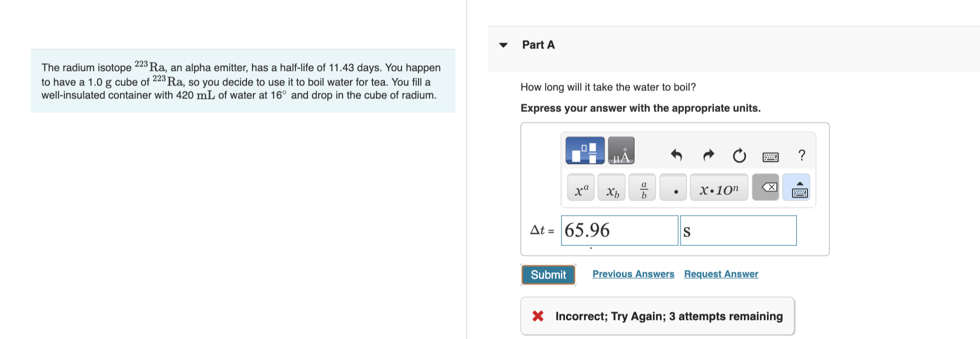Insert a multiplication dot symbol
Viewport: 980px width, 339px height.
673,189
